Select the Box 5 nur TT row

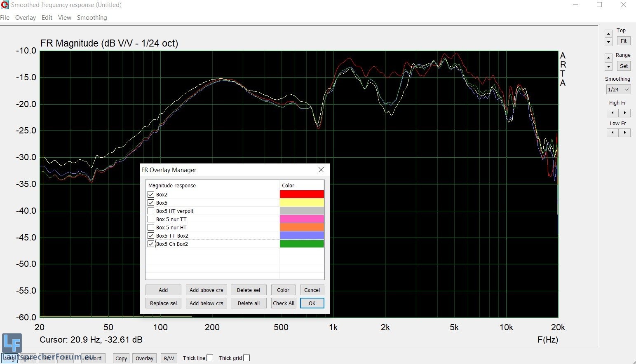coord(171,219)
